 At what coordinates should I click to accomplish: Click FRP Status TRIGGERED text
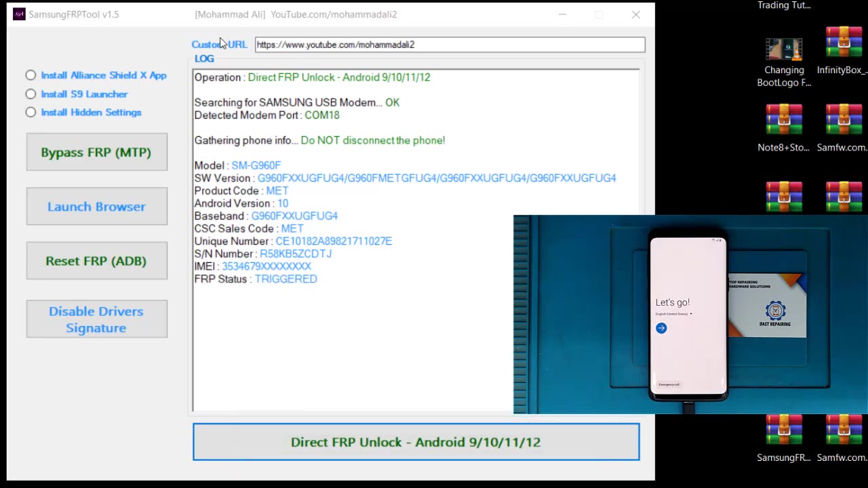pyautogui.click(x=285, y=279)
